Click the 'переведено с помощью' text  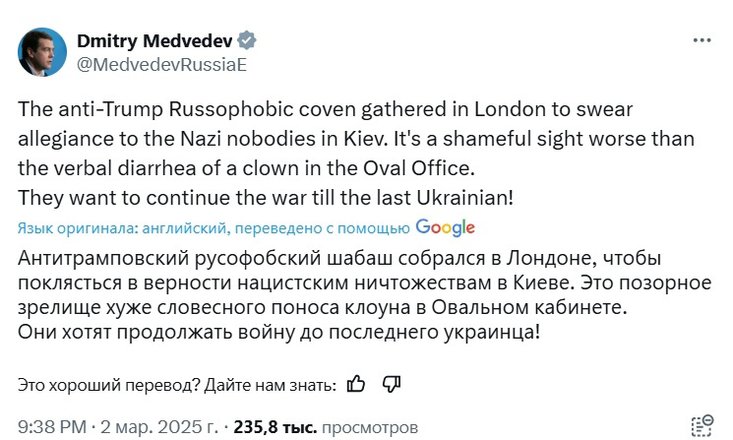(322, 228)
